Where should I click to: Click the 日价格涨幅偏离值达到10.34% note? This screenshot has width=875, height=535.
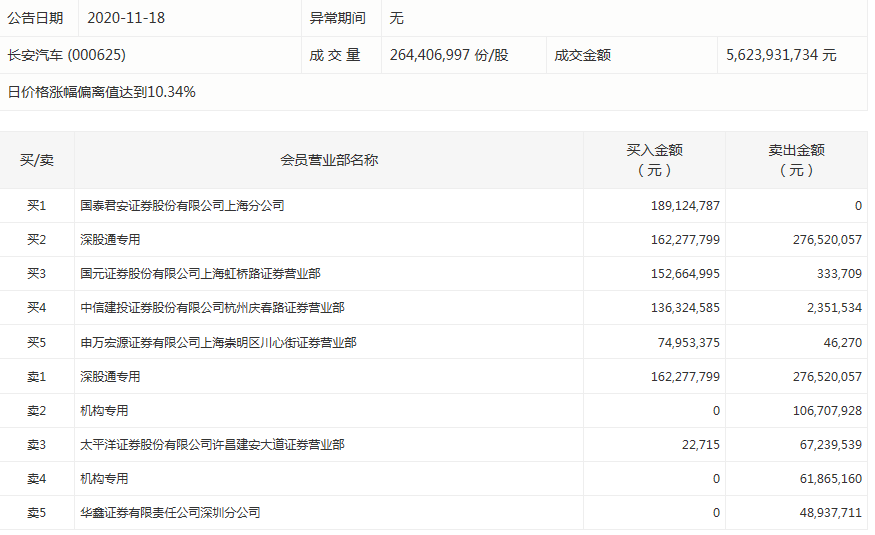[102, 92]
